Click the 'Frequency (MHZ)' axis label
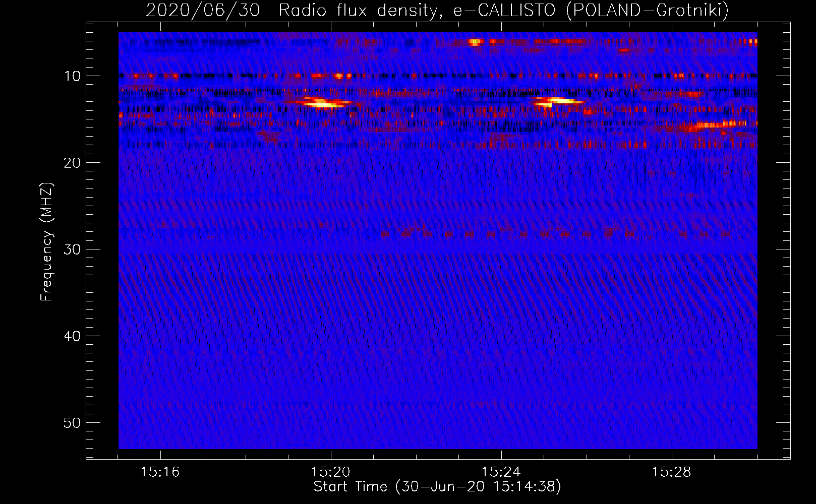The image size is (816, 504). pyautogui.click(x=46, y=242)
